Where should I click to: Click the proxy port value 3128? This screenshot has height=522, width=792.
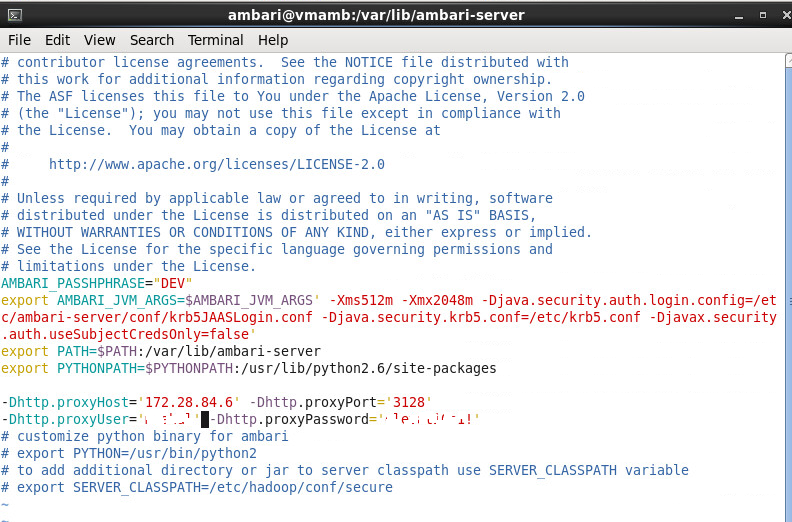coord(409,402)
